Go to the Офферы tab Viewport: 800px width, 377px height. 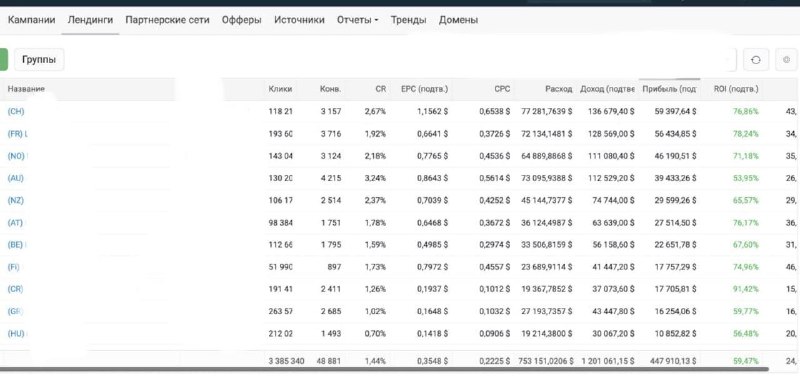241,20
